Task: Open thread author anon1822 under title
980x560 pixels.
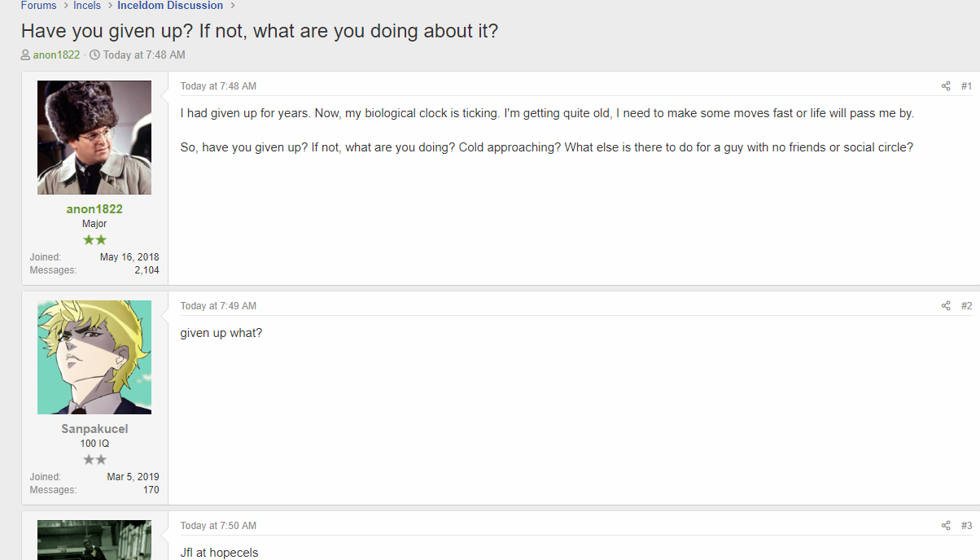Action: click(56, 55)
